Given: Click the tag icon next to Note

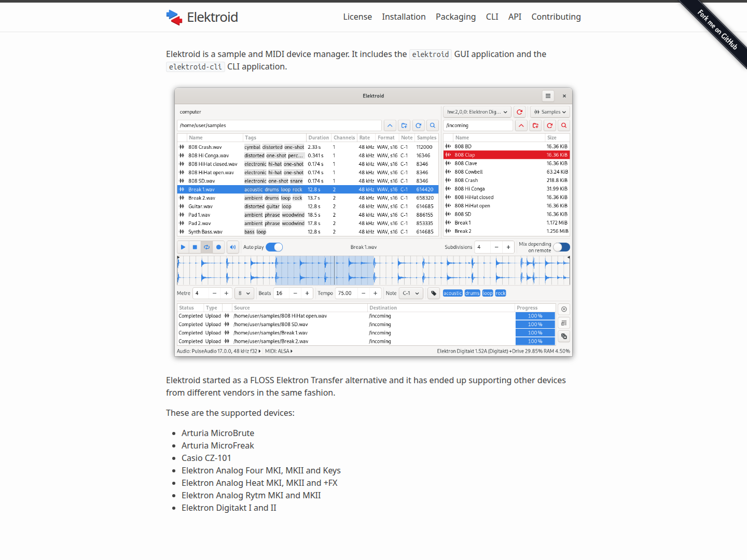Looking at the screenshot, I should tap(434, 293).
